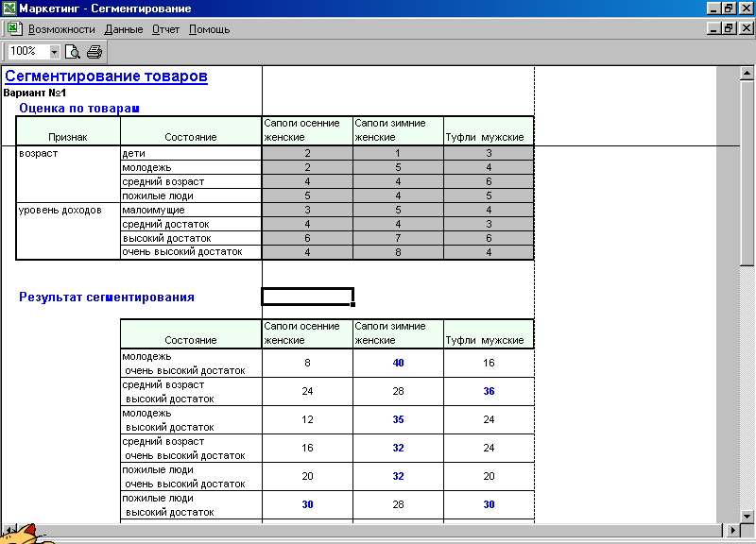Click the vertical scrollbar up arrow
The width and height of the screenshot is (756, 544).
[x=747, y=74]
